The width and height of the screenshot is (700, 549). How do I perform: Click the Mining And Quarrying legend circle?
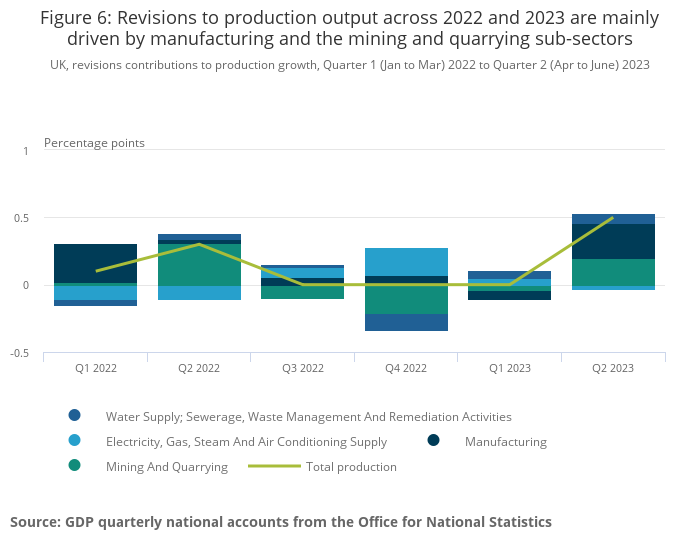click(74, 466)
